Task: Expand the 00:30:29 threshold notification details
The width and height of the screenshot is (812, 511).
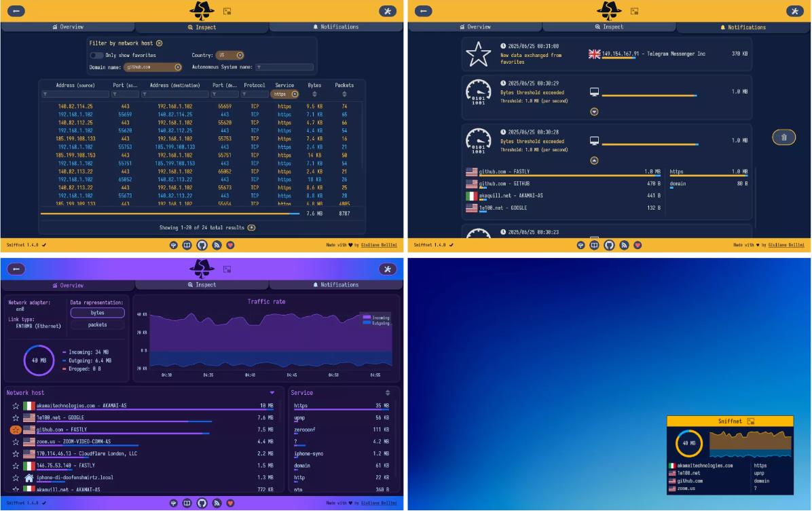Action: pyautogui.click(x=594, y=111)
